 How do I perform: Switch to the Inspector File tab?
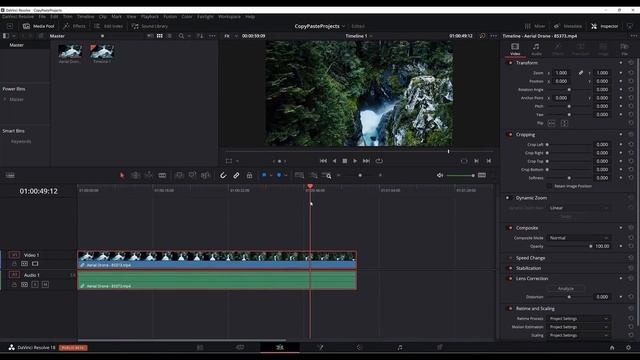[624, 49]
